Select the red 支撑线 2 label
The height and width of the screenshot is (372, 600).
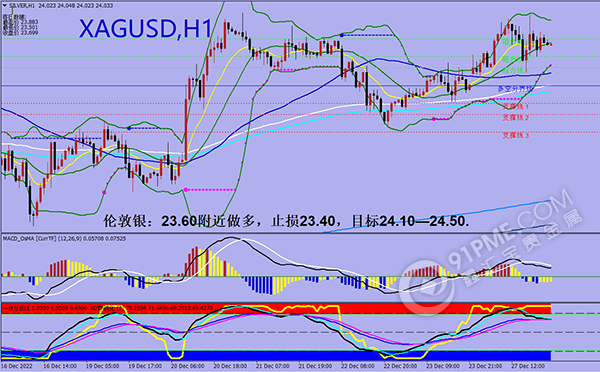[515, 117]
